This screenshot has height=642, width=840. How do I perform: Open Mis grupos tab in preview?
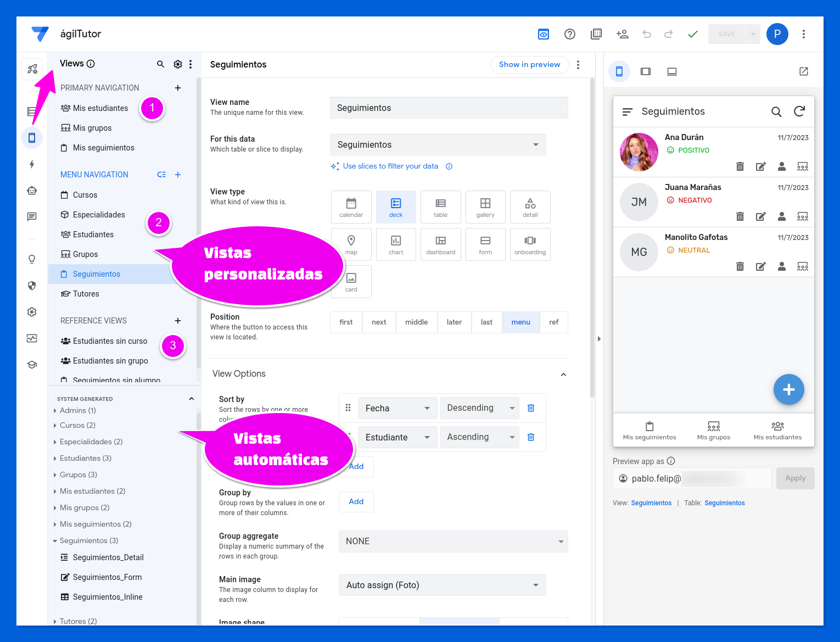714,431
